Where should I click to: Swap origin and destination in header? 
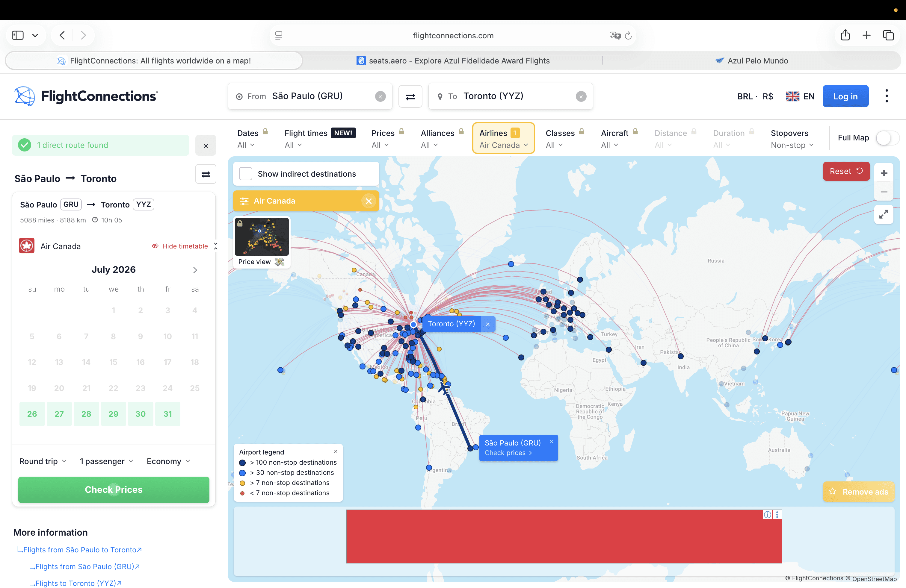point(410,97)
